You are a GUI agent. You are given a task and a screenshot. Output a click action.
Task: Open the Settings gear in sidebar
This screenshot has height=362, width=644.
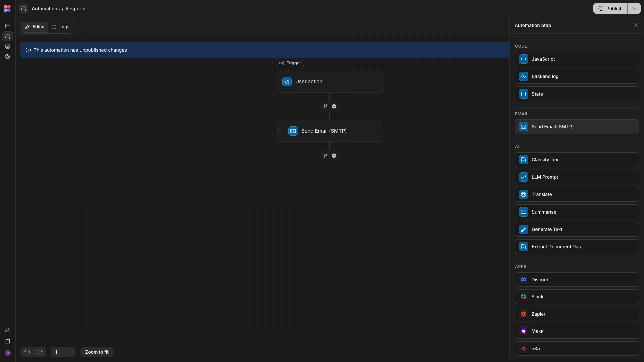click(8, 56)
